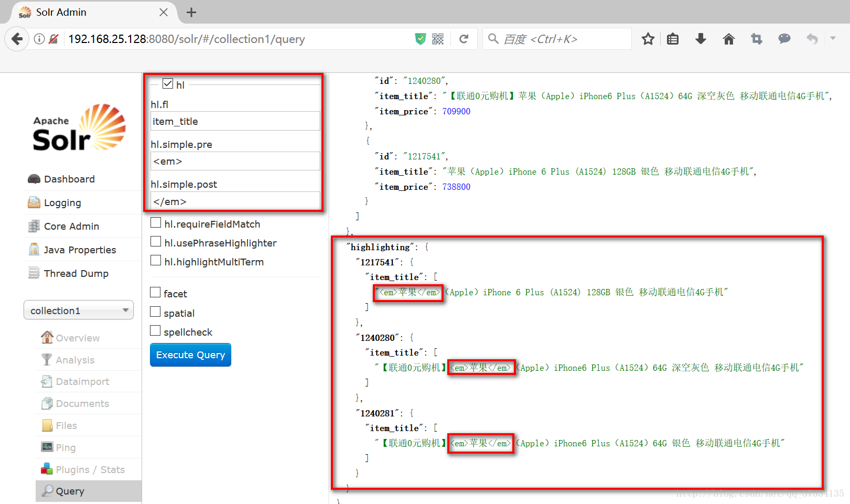Image resolution: width=850 pixels, height=504 pixels.
Task: Close the Solr Admin tab
Action: tap(164, 12)
